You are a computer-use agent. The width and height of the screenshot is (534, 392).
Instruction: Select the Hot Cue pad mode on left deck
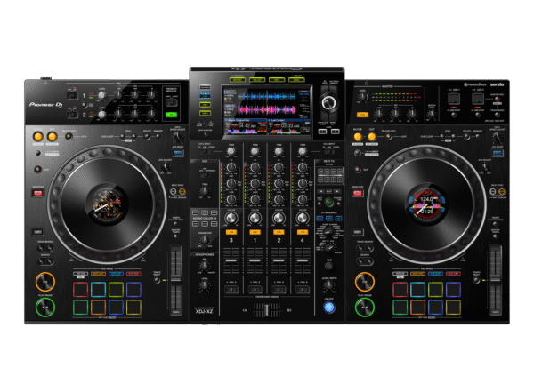point(80,273)
